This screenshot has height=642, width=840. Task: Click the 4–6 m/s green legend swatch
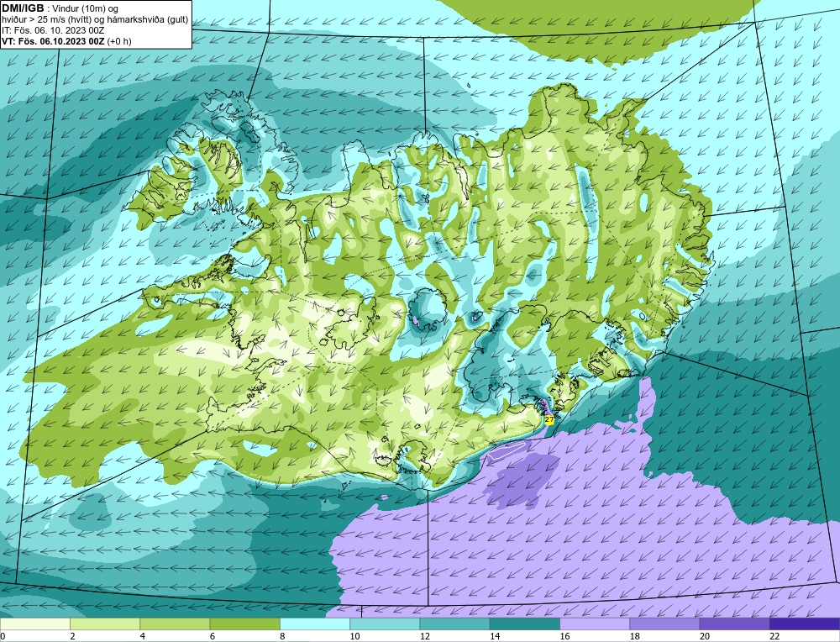[x=176, y=624]
